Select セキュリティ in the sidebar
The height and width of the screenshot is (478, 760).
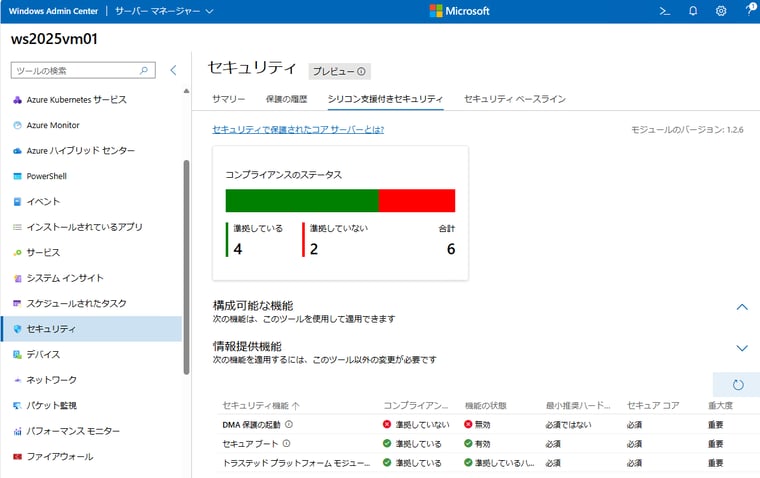pyautogui.click(x=92, y=329)
